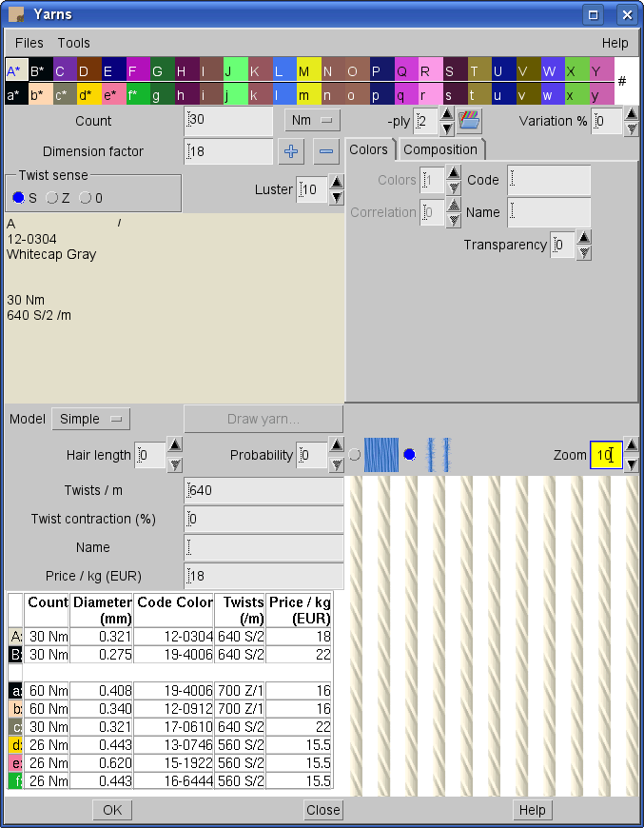
Task: Click the Close button at bottom
Action: 323,810
